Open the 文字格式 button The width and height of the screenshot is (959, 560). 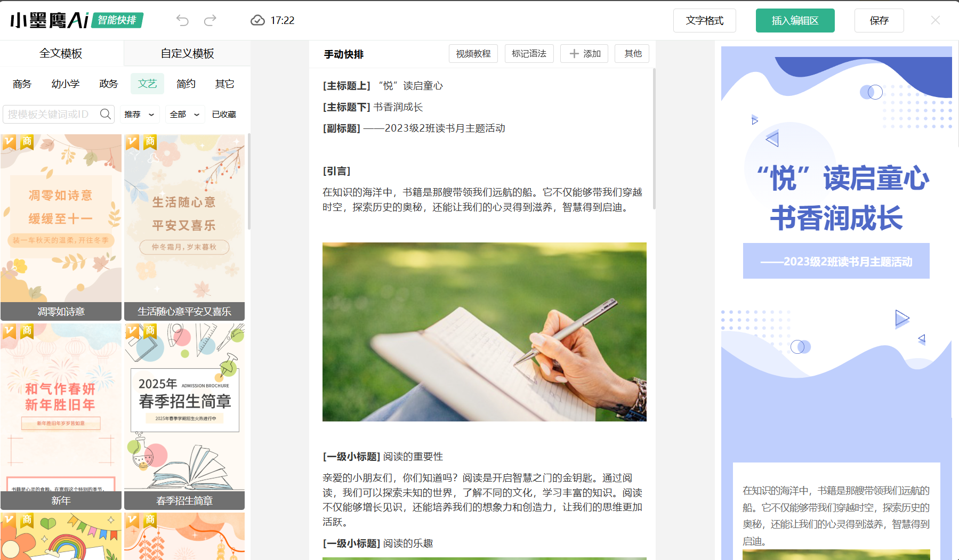pyautogui.click(x=704, y=21)
